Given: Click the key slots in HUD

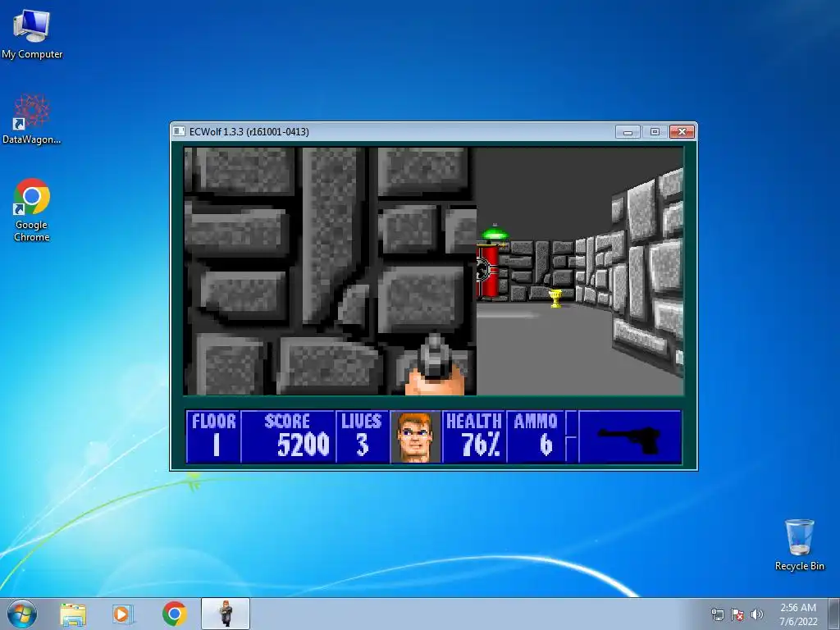Looking at the screenshot, I should 571,436.
